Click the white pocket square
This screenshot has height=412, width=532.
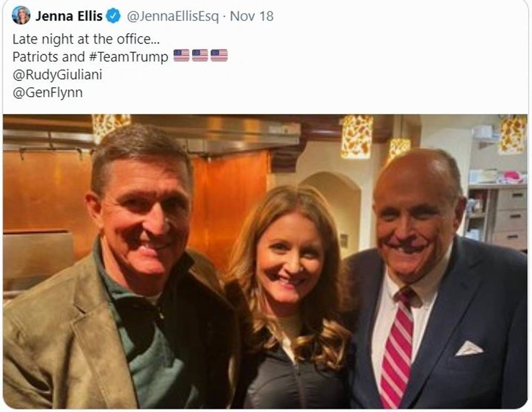(x=469, y=348)
